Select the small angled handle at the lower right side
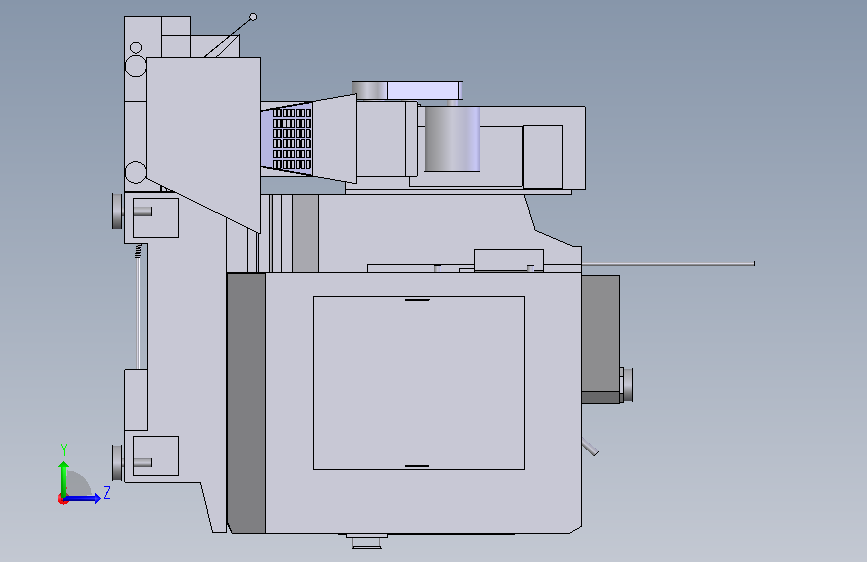Screen dimensions: 867x562 (590, 446)
